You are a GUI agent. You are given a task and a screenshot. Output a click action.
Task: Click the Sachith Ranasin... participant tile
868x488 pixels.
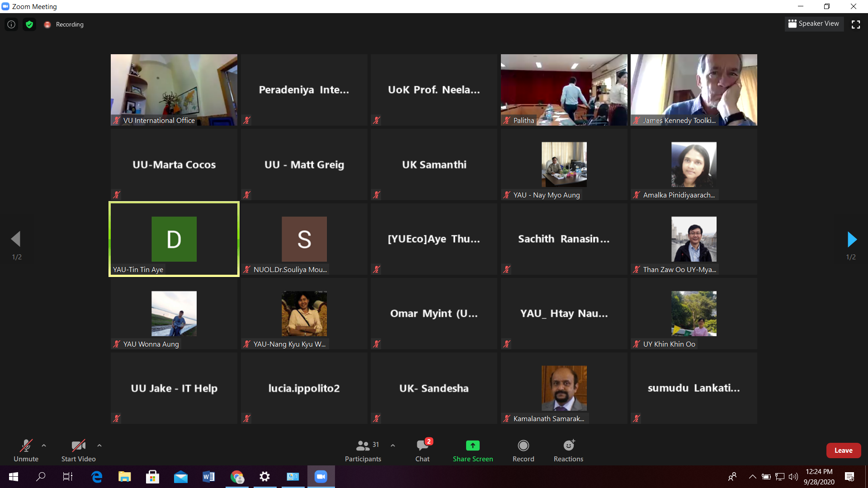click(564, 239)
